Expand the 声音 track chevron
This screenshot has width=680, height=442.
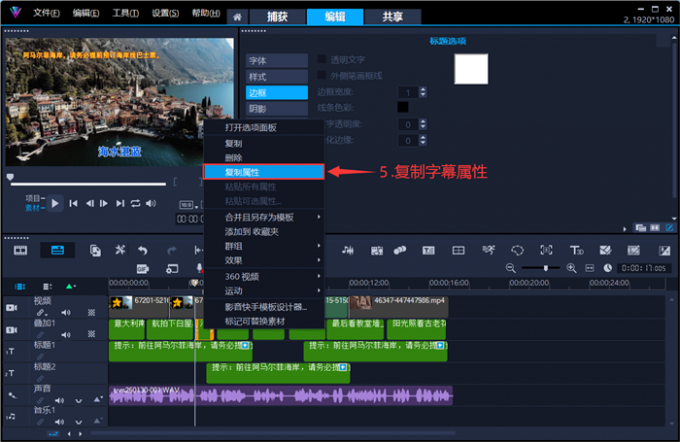pos(78,400)
